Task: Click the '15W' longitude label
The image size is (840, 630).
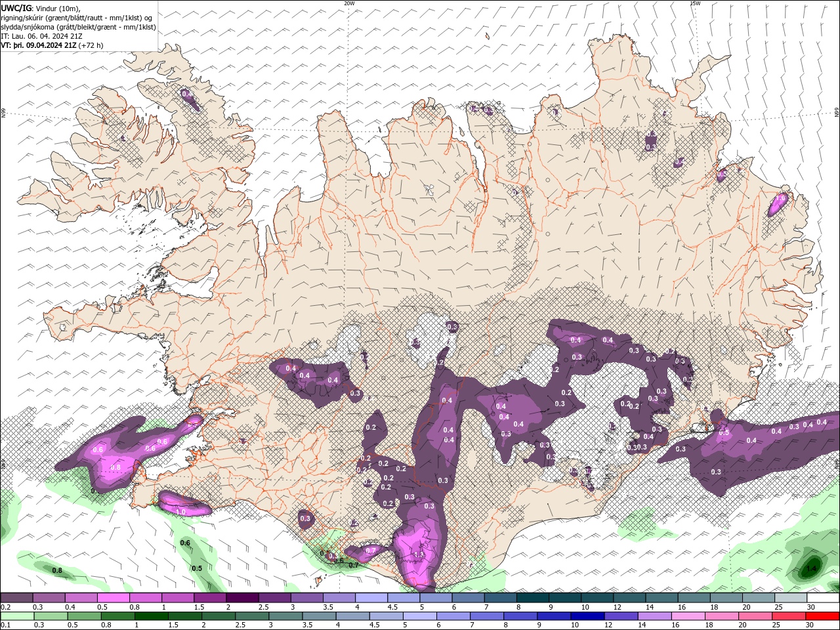Action: point(695,3)
